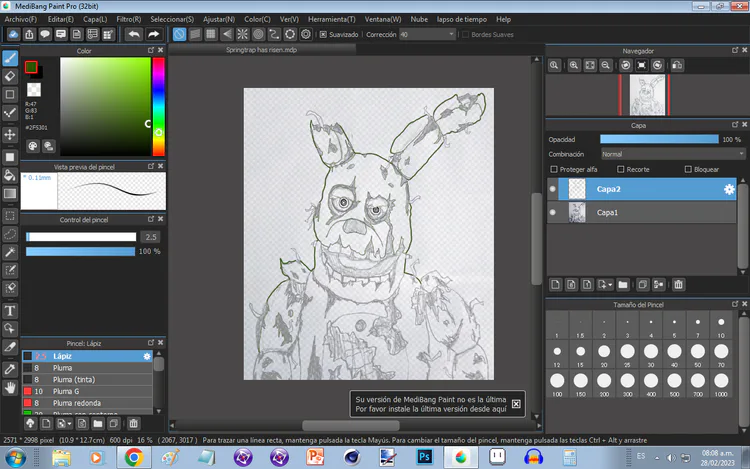Select brush size 10 preset
Screen dimensions: 750x469
[721, 325]
